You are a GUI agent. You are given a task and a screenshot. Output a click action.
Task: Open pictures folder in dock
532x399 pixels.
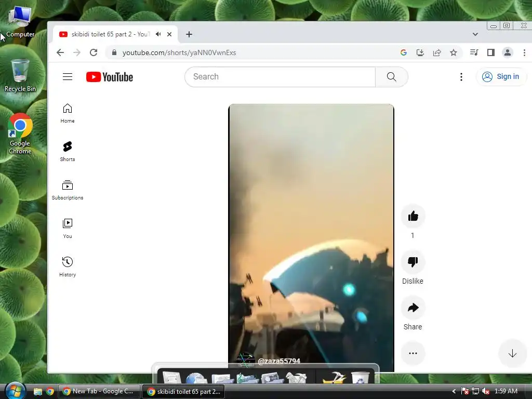(272, 378)
